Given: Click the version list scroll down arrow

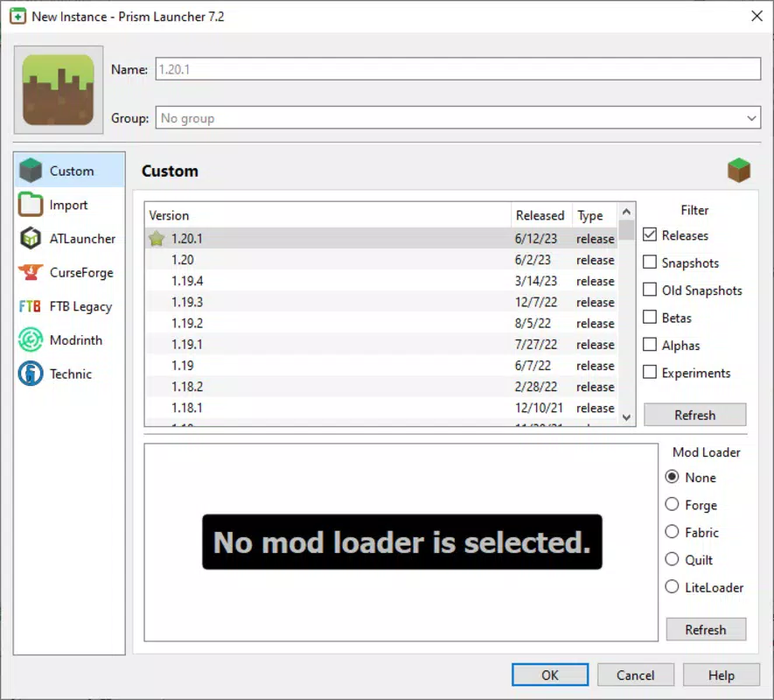Looking at the screenshot, I should (x=626, y=417).
